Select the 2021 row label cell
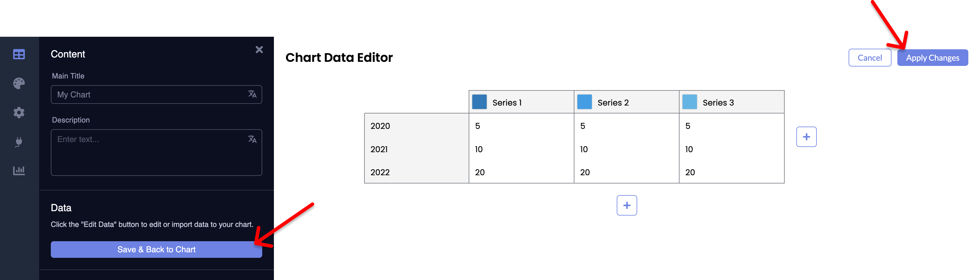The width and height of the screenshot is (980, 280). (x=417, y=149)
